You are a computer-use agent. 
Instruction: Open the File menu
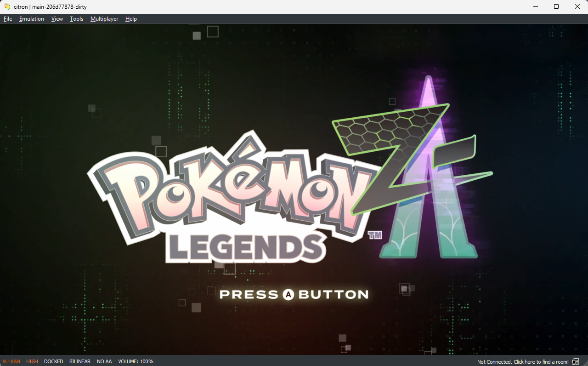pos(8,19)
